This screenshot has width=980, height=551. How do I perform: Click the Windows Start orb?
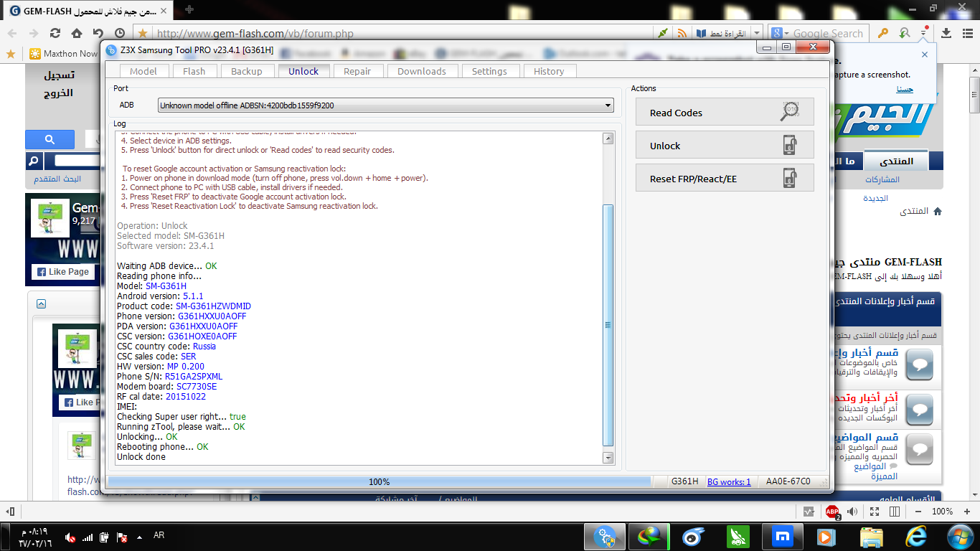[x=960, y=537]
